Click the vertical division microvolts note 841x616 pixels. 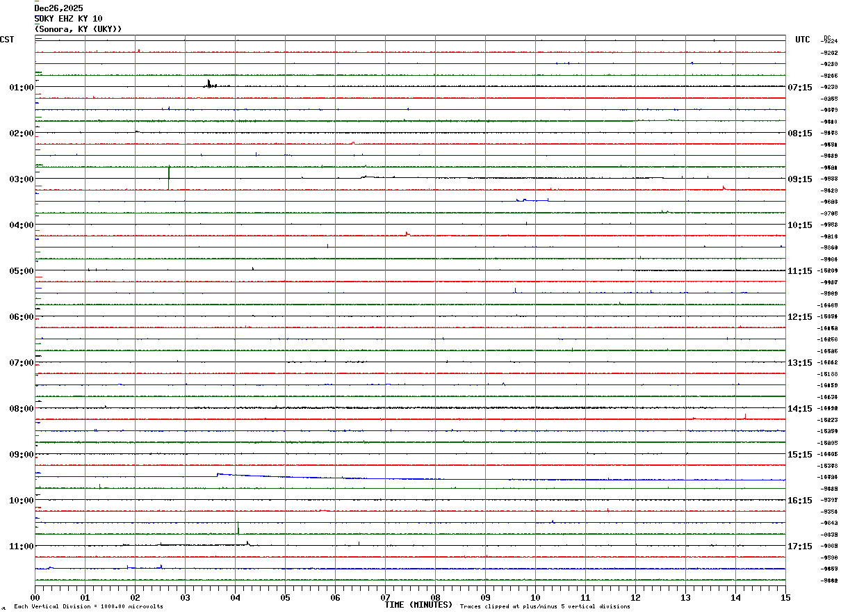pos(88,607)
